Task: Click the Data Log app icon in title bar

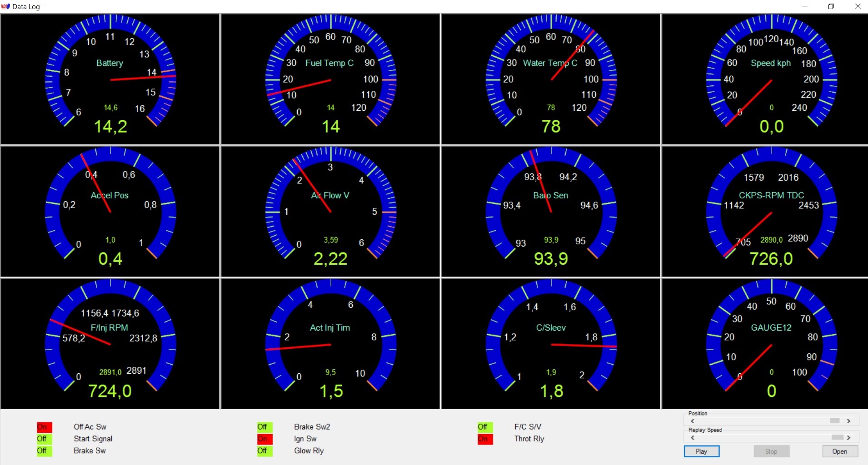Action: click(x=5, y=6)
